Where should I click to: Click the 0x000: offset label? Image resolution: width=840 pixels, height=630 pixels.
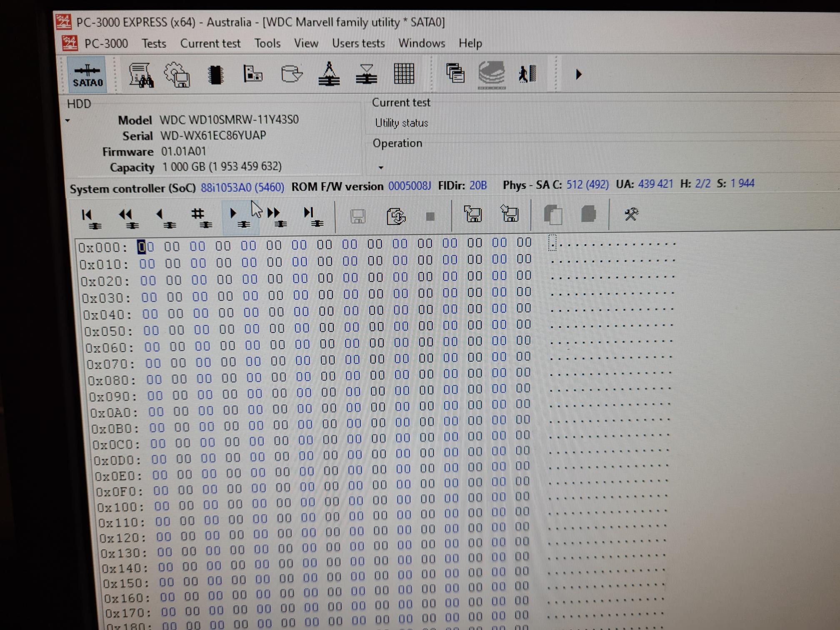(103, 248)
